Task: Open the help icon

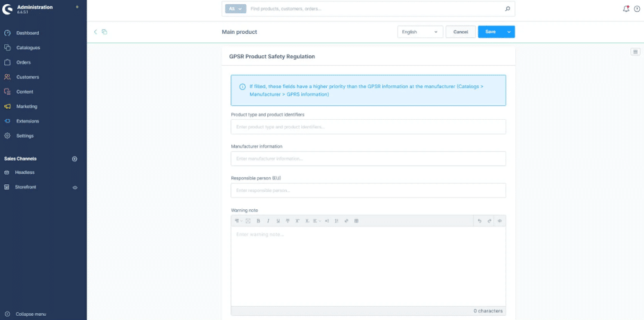Action: click(637, 9)
